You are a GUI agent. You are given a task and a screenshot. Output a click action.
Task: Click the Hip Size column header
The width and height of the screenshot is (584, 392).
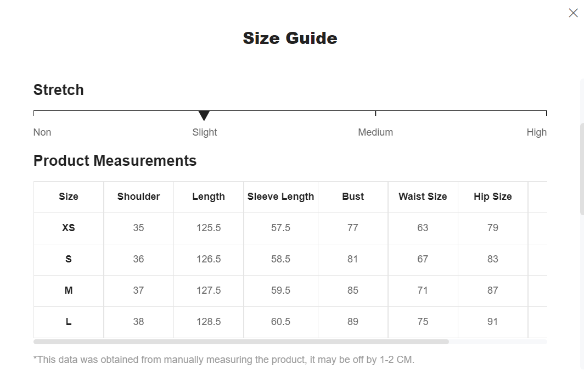tap(493, 197)
